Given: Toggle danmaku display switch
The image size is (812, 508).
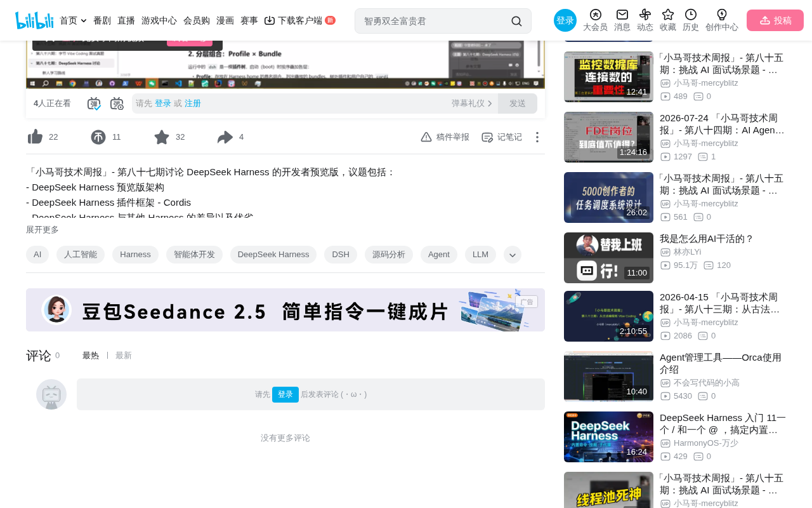Looking at the screenshot, I should (94, 104).
